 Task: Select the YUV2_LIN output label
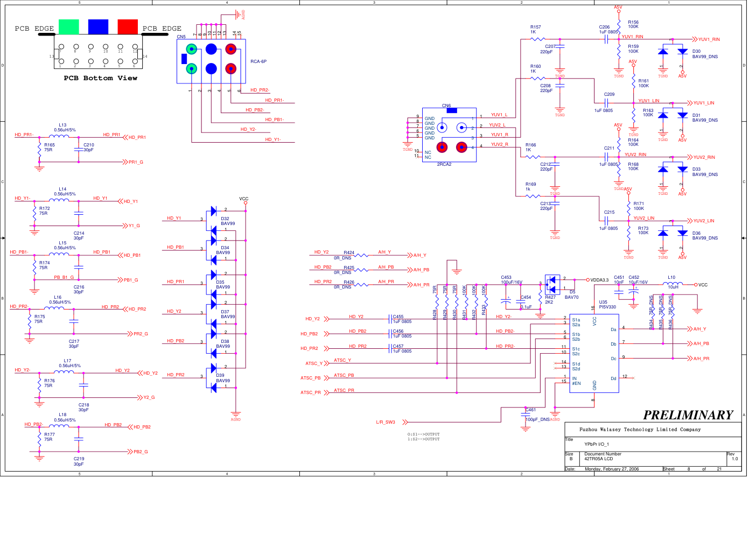click(703, 221)
